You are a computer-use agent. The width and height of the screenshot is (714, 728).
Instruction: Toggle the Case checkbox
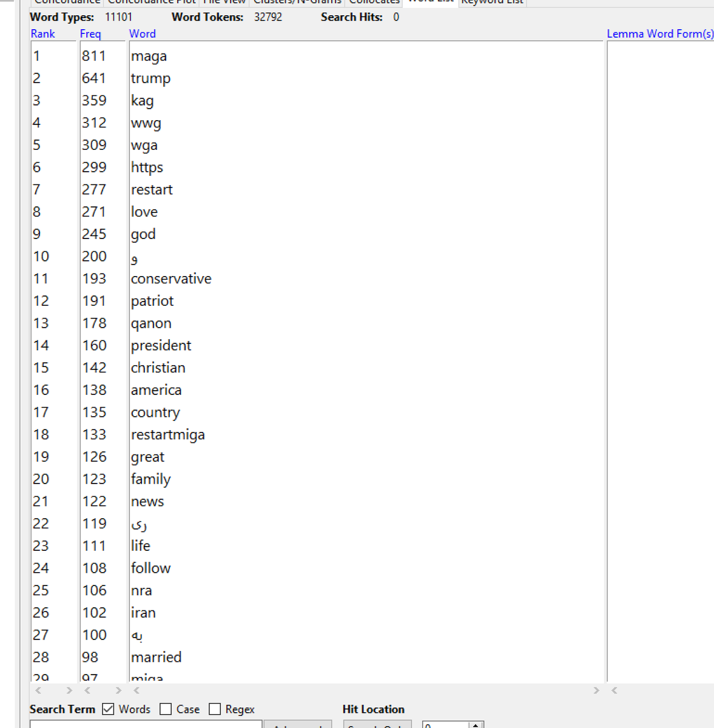tap(166, 709)
